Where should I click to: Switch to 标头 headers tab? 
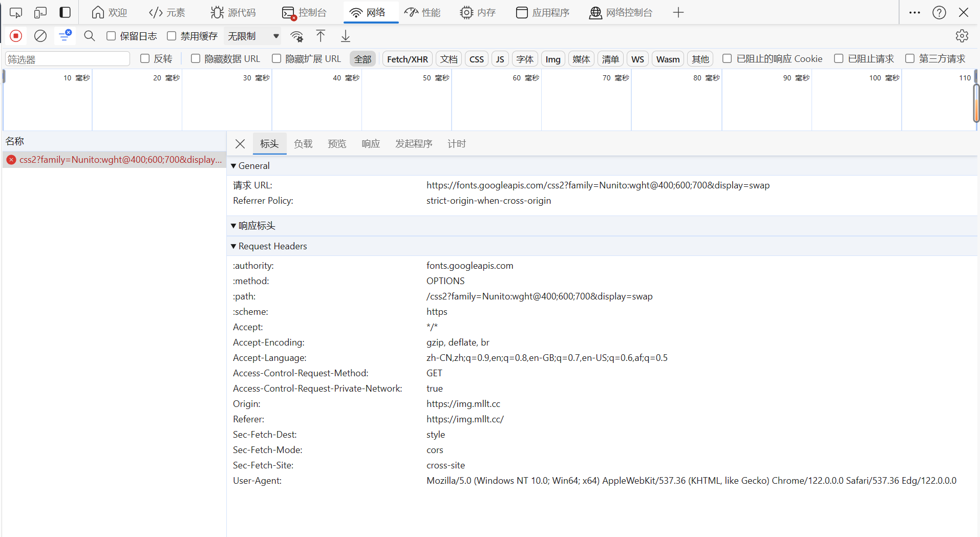(269, 144)
